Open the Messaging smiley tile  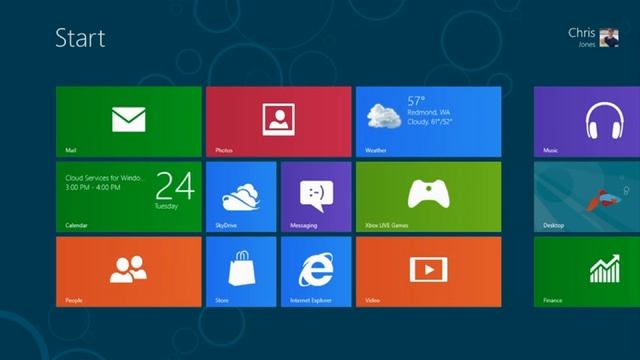(316, 197)
